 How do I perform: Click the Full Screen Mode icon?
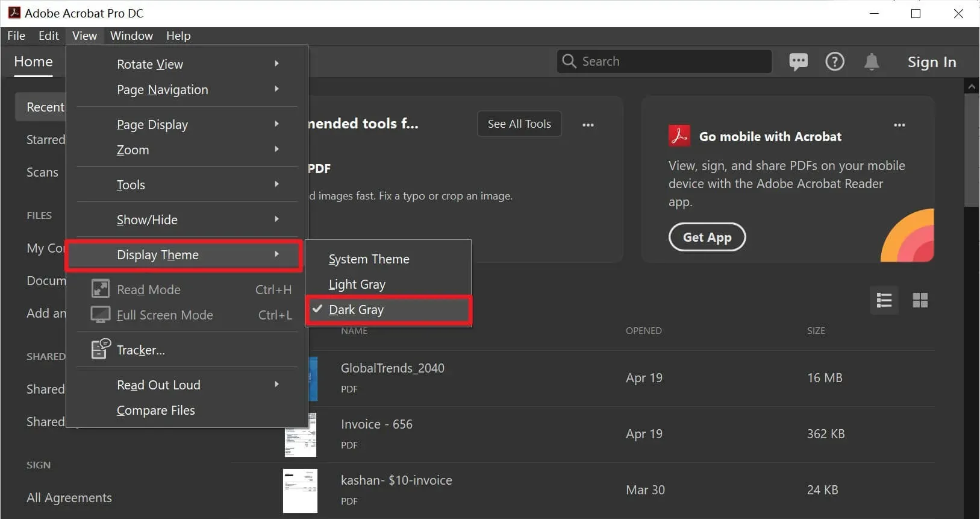click(101, 315)
